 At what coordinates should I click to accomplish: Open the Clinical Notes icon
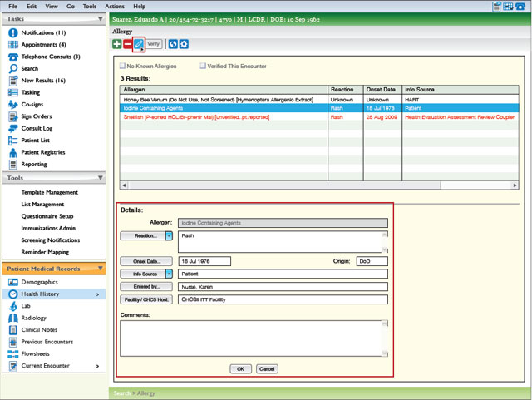click(13, 330)
